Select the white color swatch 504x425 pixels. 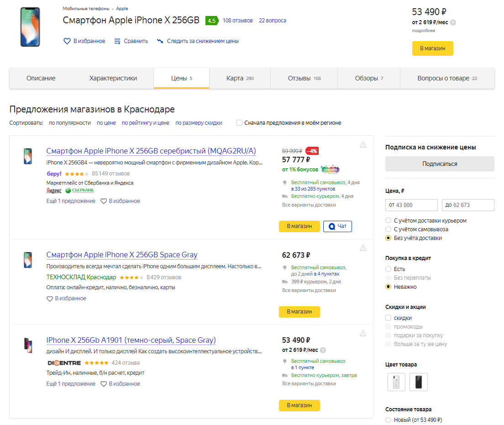[x=396, y=382]
